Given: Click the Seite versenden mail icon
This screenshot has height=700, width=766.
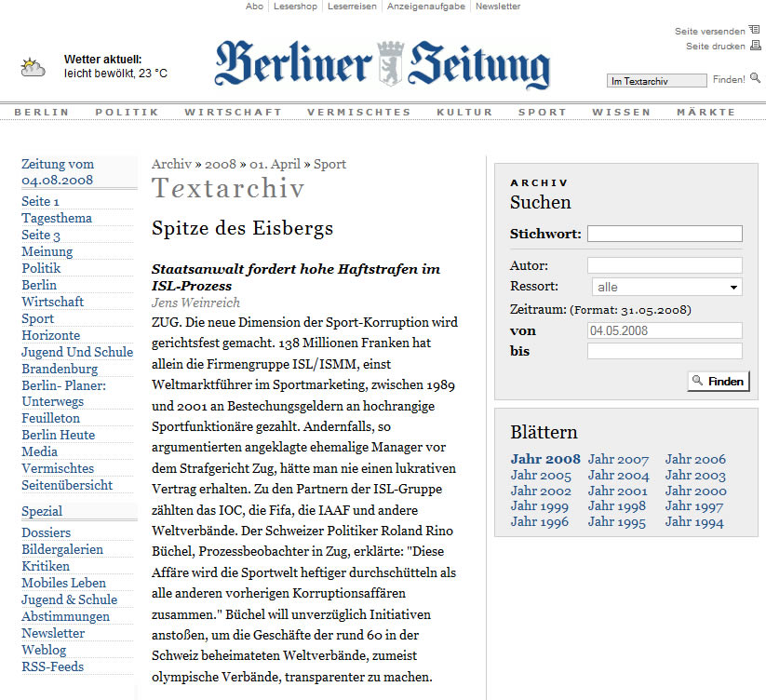Looking at the screenshot, I should 754,30.
